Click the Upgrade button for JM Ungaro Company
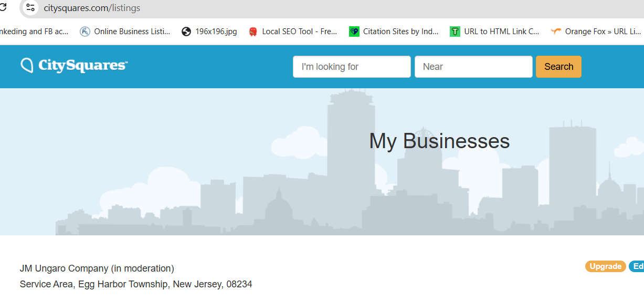This screenshot has height=301, width=644. [606, 266]
